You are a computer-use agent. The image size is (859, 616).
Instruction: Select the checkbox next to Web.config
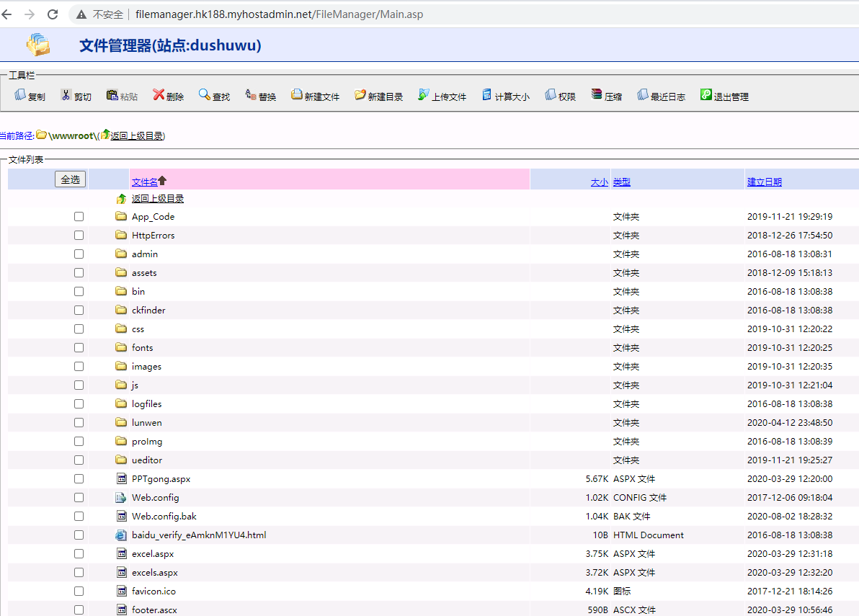point(79,498)
